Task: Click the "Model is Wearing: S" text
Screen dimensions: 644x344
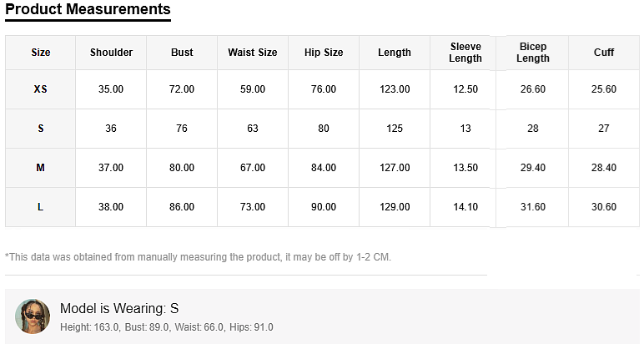Action: (x=119, y=308)
